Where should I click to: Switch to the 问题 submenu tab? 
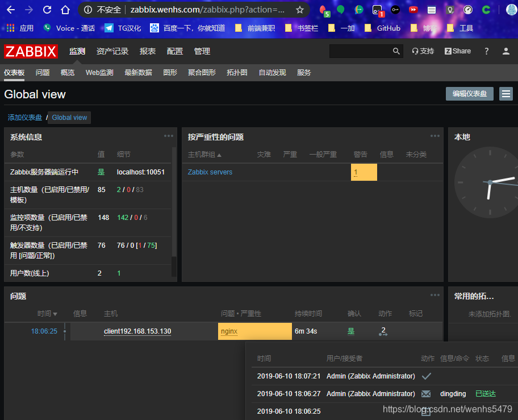[x=43, y=73]
